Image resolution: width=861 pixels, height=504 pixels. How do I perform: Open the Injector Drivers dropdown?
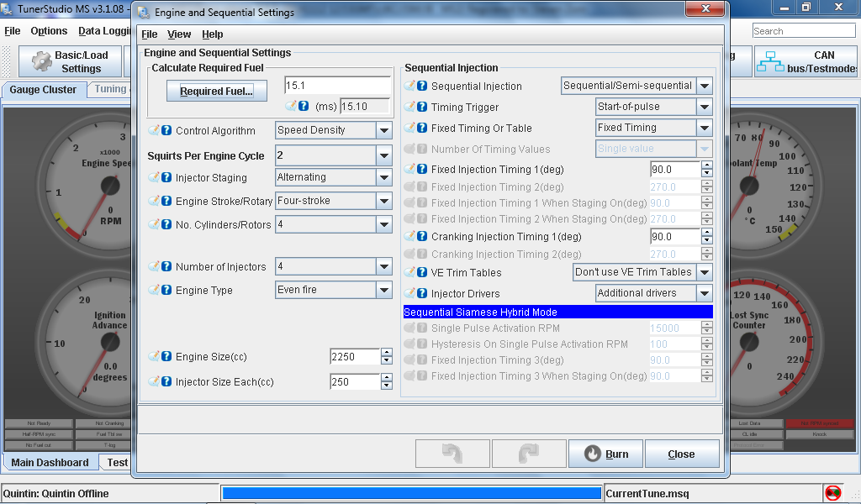pos(705,293)
